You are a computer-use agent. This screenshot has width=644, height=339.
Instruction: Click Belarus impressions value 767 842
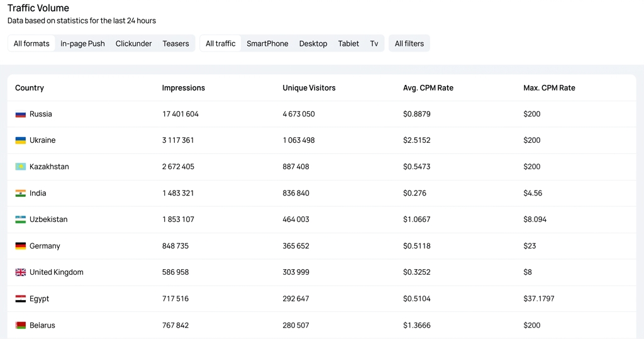[x=175, y=325]
